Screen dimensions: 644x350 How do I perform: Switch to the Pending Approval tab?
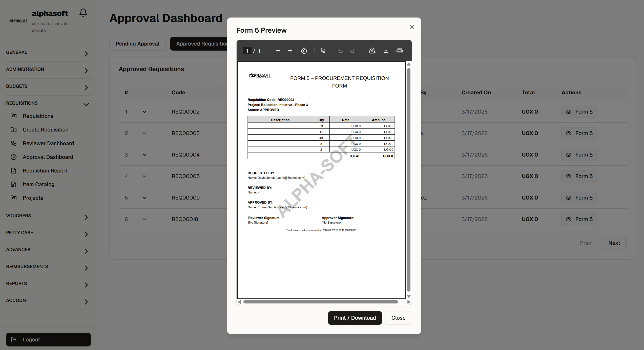(137, 43)
